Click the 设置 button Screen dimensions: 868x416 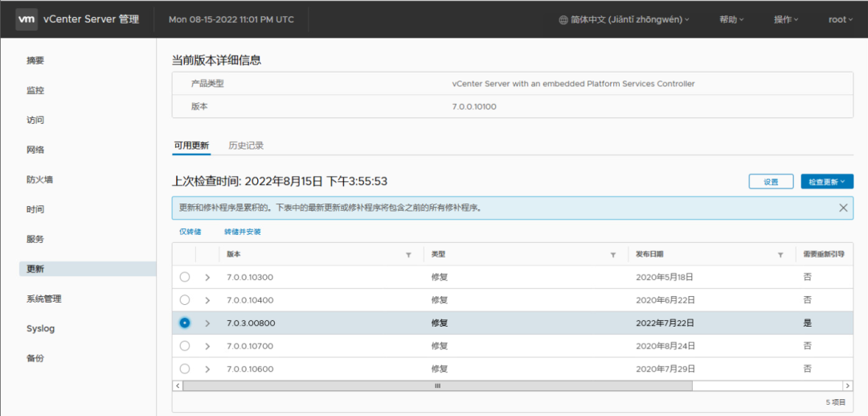click(771, 182)
